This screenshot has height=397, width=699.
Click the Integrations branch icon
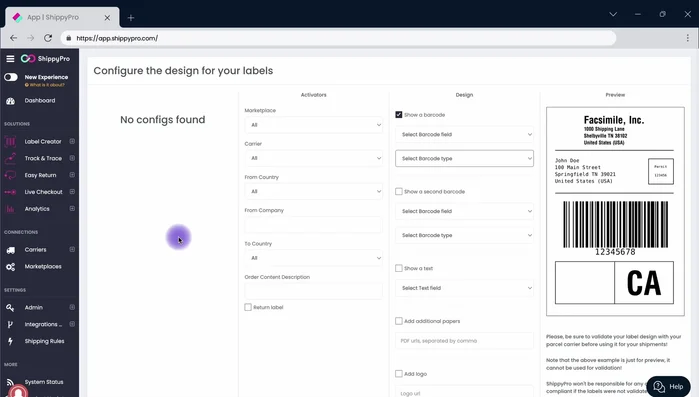tap(10, 325)
